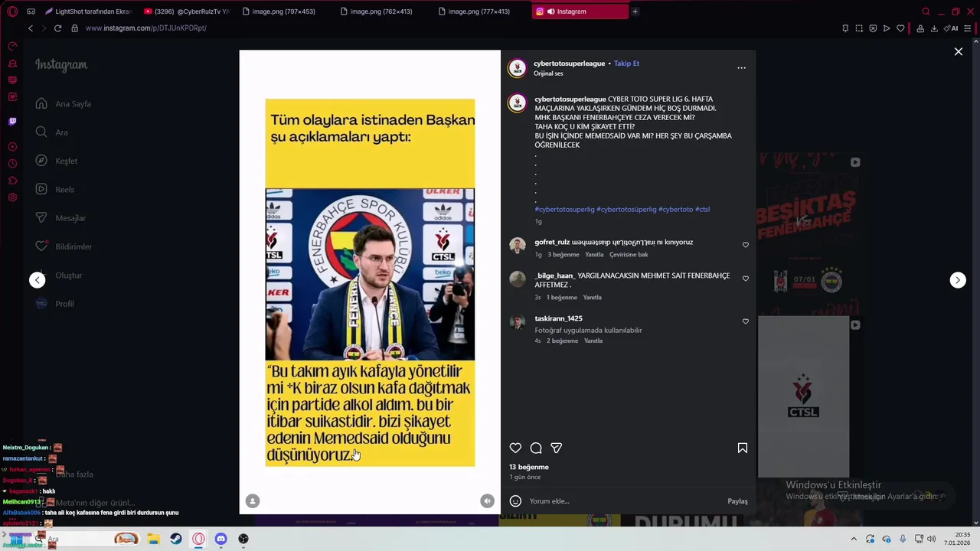Toggle like on _bilge_haan_ comment
This screenshot has width=980, height=551.
pos(746,279)
